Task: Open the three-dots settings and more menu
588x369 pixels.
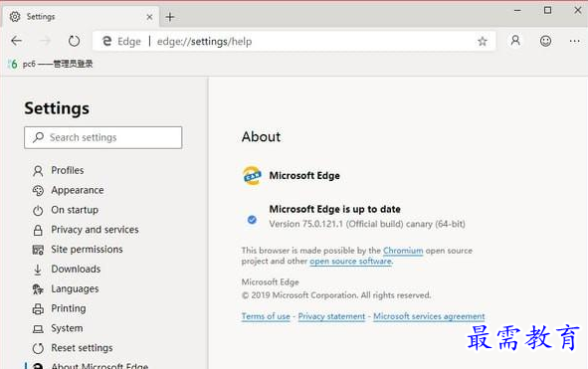Action: click(x=574, y=41)
